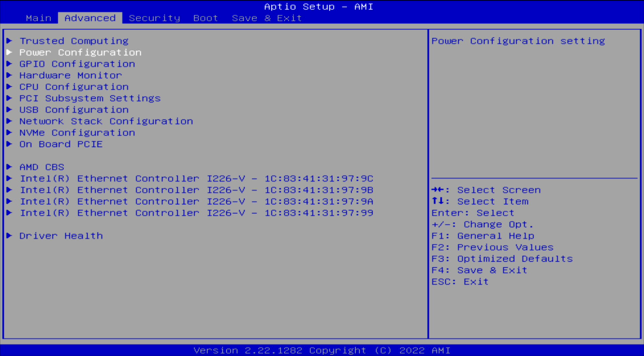Switch to the Main tab
644x356 pixels.
coord(39,18)
